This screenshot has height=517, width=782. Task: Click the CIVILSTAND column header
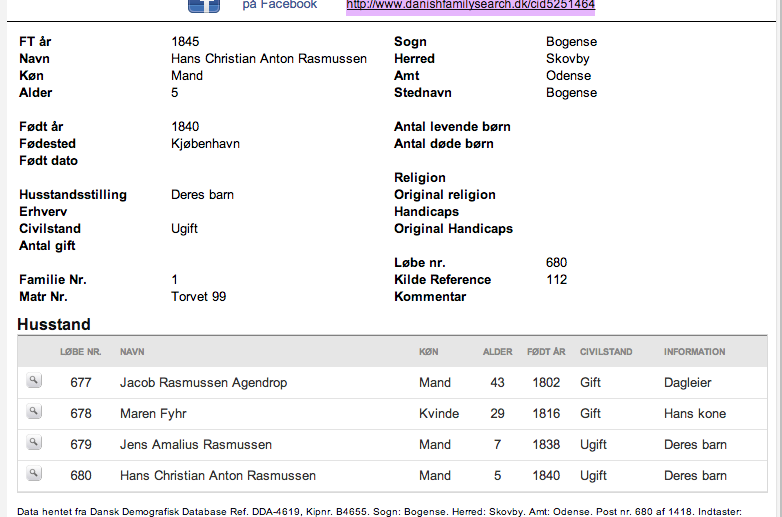pyautogui.click(x=606, y=351)
